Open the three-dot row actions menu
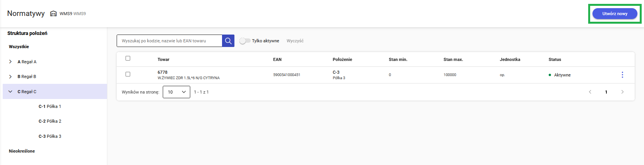The height and width of the screenshot is (165, 644). 622,75
